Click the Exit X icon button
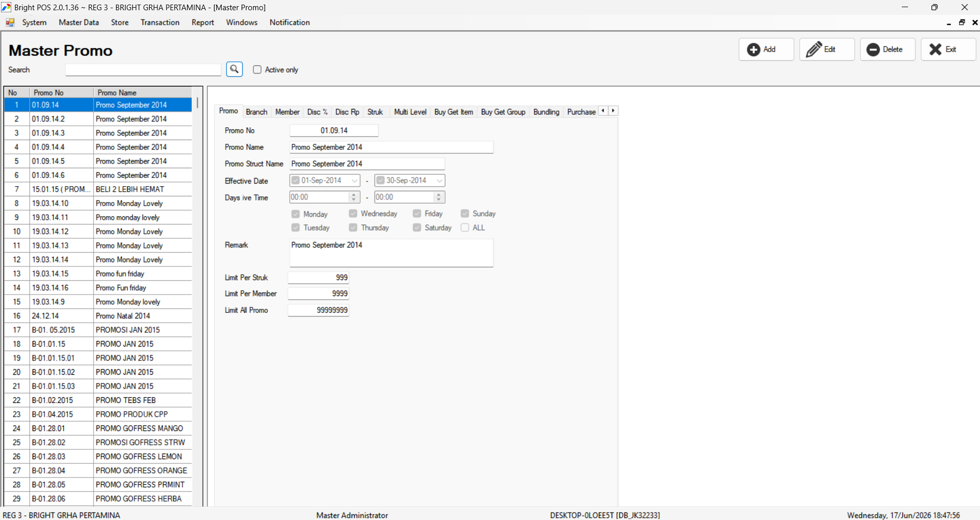 click(x=948, y=50)
